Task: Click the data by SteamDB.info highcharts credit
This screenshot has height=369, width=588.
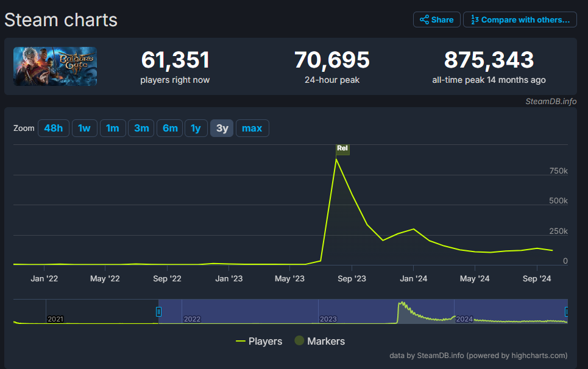Action: point(478,356)
